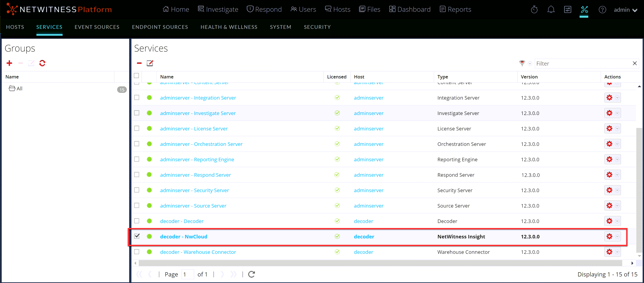
Task: Expand actions dropdown arrow for License Server
Action: point(617,129)
